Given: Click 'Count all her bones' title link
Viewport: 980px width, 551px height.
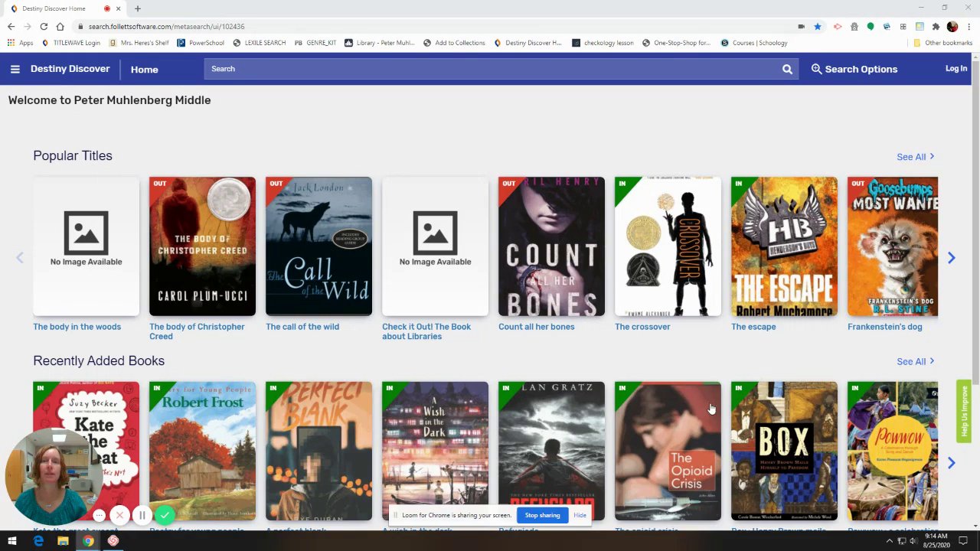Looking at the screenshot, I should (x=536, y=327).
